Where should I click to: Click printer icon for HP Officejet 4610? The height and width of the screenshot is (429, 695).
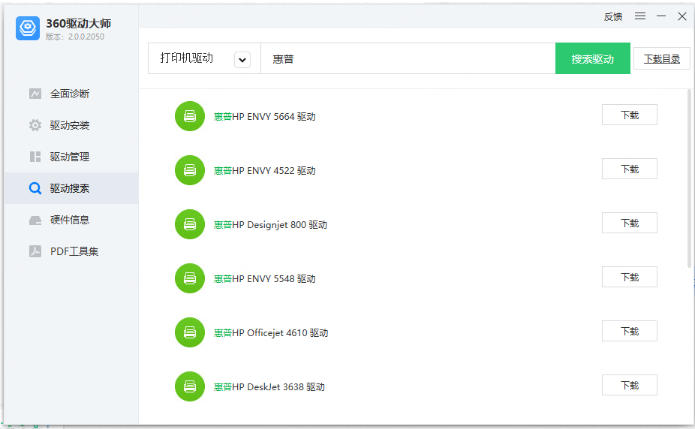click(x=190, y=332)
